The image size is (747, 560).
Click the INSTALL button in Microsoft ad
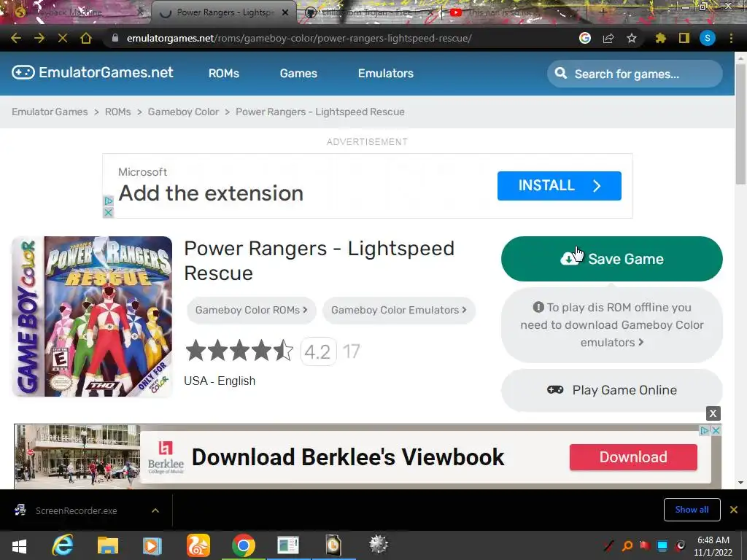(x=559, y=186)
